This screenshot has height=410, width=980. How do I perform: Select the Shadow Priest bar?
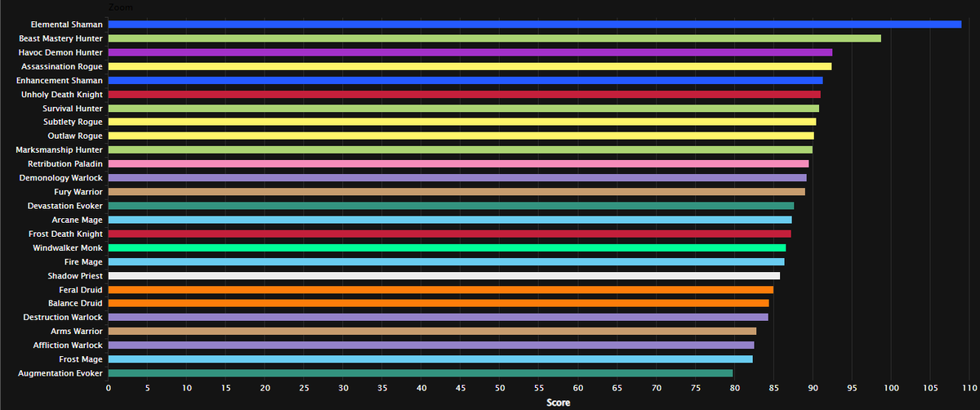[444, 276]
